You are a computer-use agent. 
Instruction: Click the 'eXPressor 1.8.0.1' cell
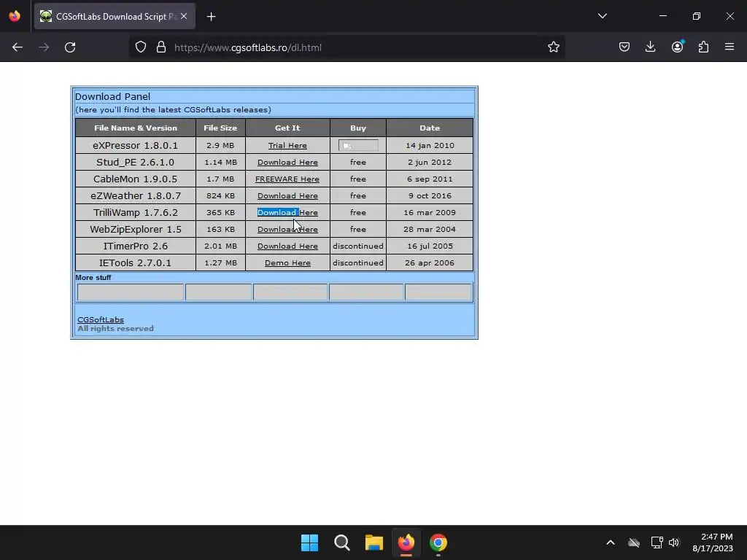[x=135, y=145]
